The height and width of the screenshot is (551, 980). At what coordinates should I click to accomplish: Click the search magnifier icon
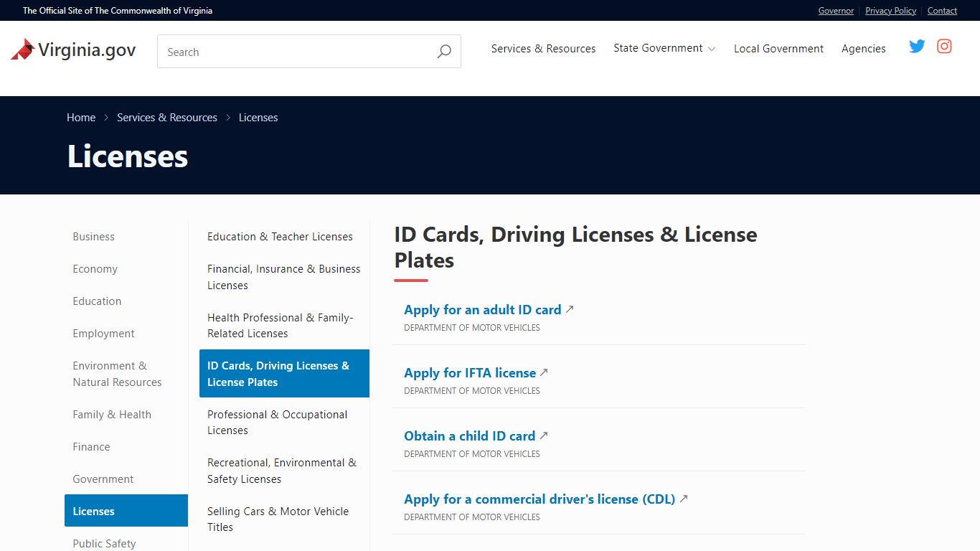tap(444, 52)
